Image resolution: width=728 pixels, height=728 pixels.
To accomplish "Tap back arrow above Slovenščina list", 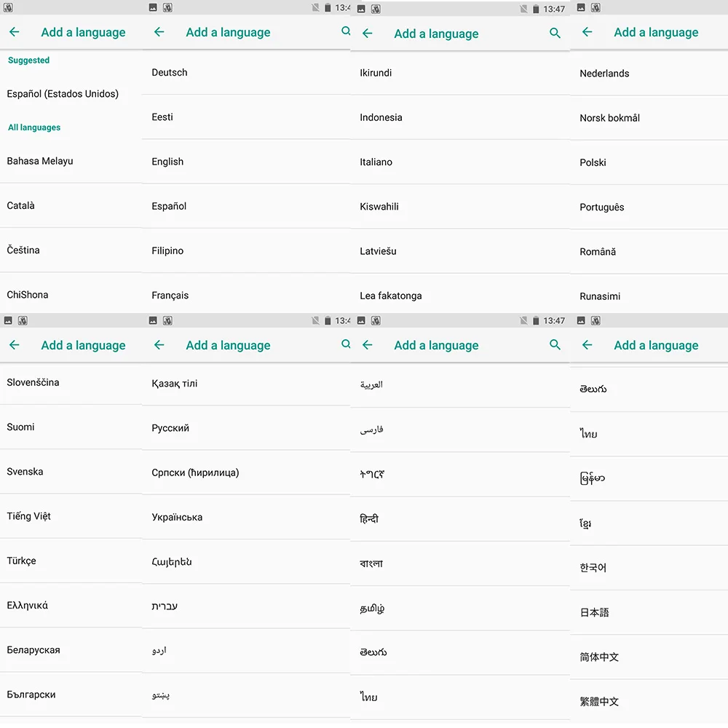I will point(15,345).
